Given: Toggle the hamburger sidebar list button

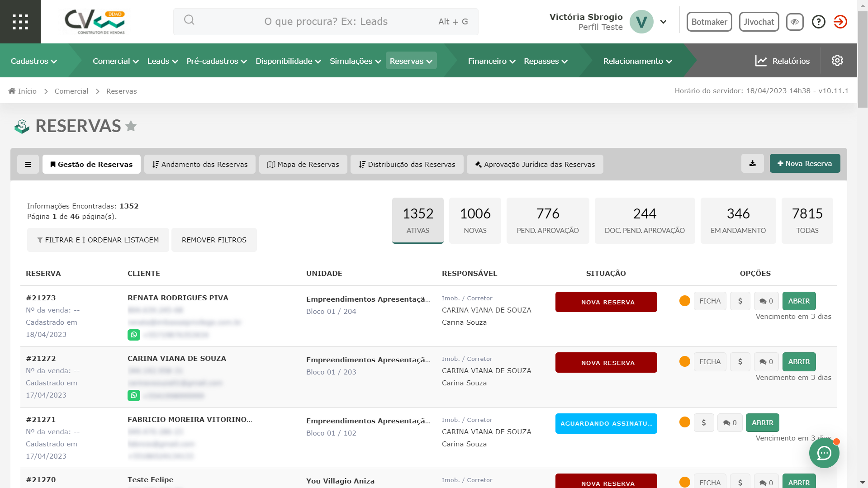Looking at the screenshot, I should 28,165.
